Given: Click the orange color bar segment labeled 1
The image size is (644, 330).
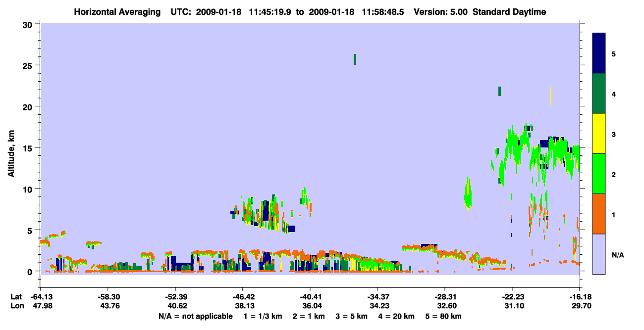Looking at the screenshot, I should pos(599,214).
